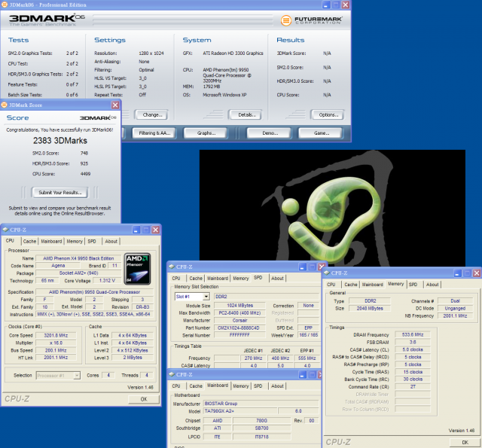Click the DRAM Frequency 533.6 MHz field
This screenshot has width=482, height=448.
413,334
